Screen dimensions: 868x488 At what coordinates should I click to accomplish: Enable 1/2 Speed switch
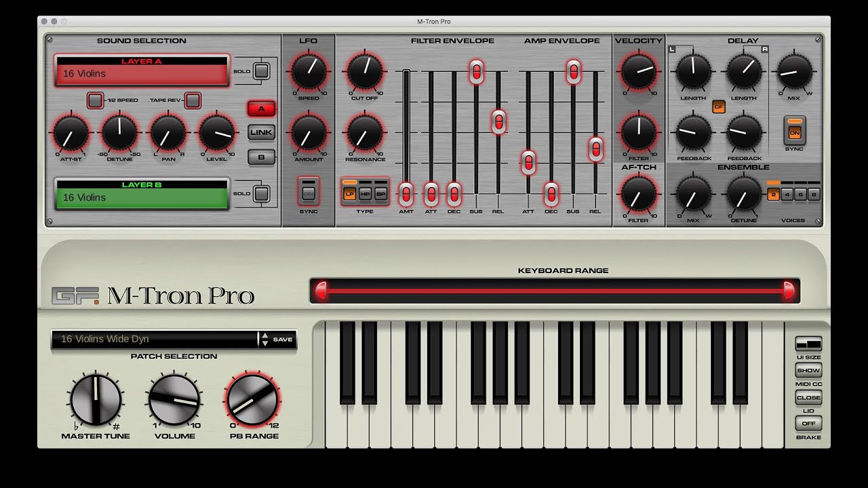coord(96,100)
